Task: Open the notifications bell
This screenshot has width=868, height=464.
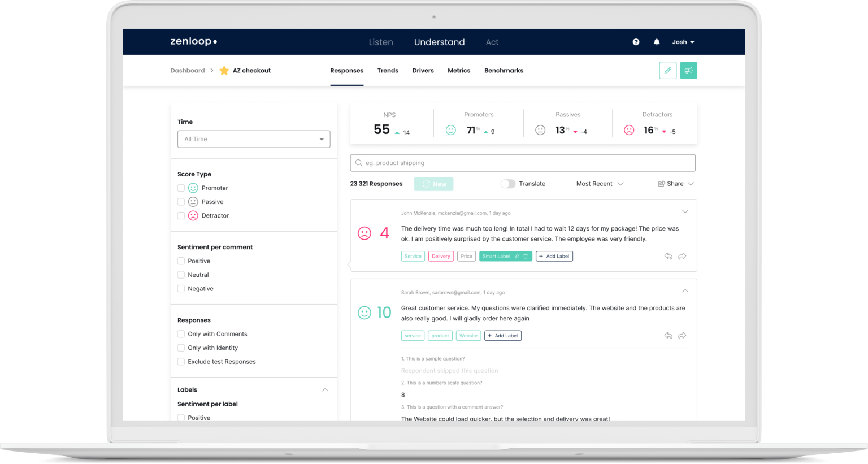Action: coord(656,42)
